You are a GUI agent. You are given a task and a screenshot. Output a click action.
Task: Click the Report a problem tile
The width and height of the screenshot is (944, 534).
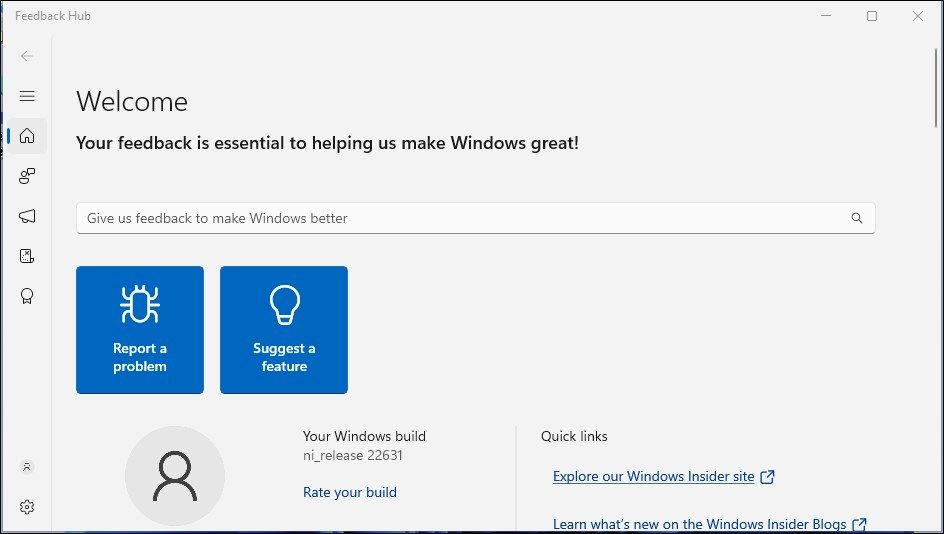click(140, 330)
